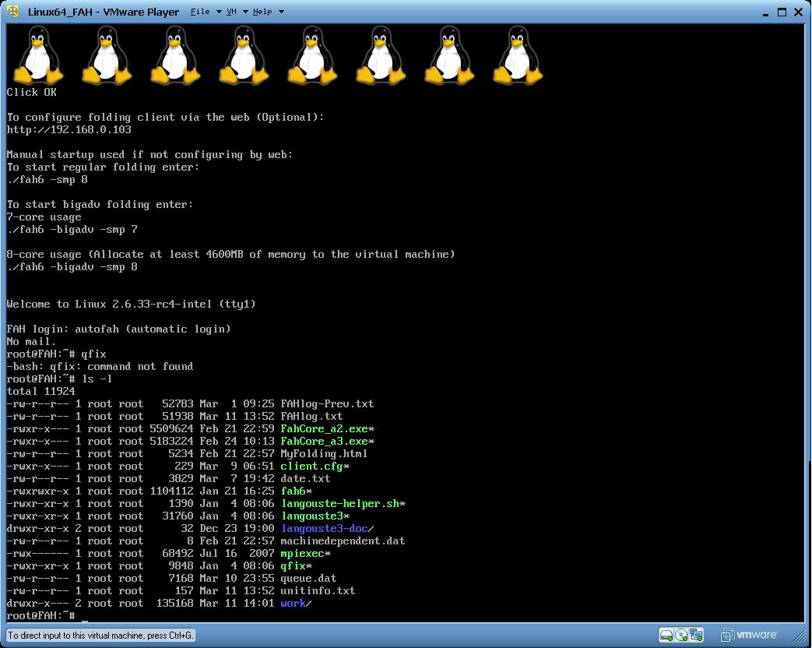812x648 pixels.
Task: Click the 'total 11924' line
Action: tap(41, 391)
